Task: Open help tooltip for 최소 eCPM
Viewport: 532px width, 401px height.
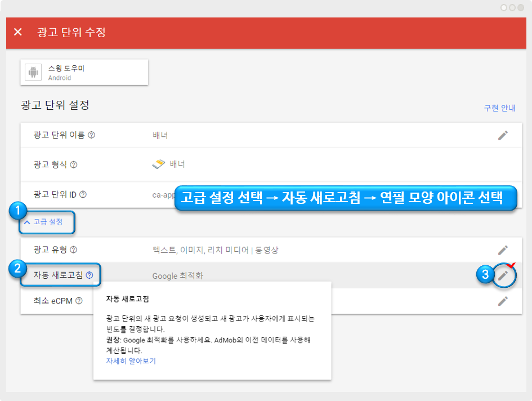Action: (79, 301)
